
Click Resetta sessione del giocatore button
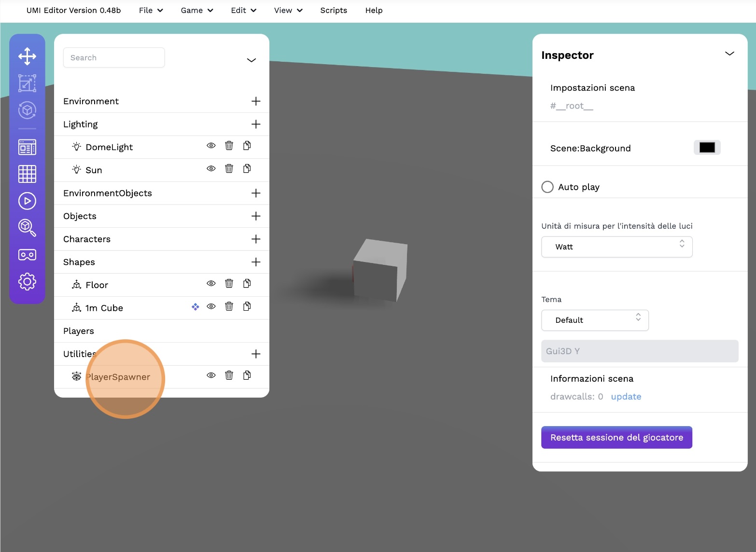click(x=616, y=437)
